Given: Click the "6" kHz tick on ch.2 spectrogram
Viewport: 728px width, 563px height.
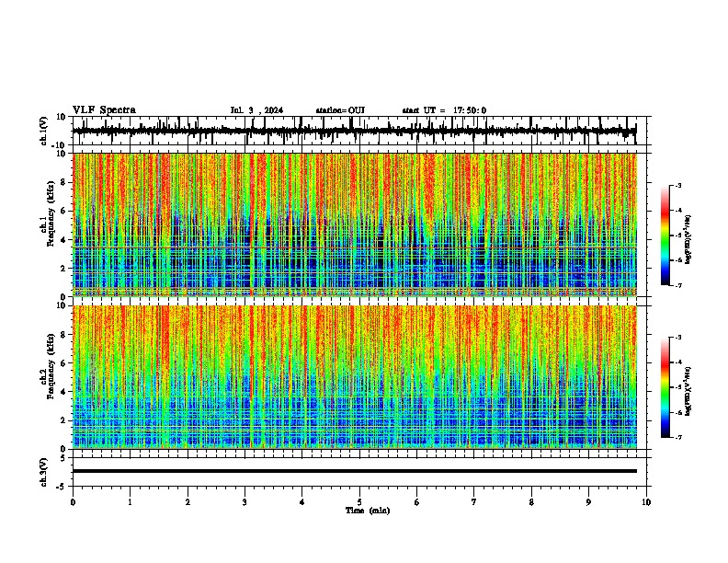Looking at the screenshot, I should (63, 363).
